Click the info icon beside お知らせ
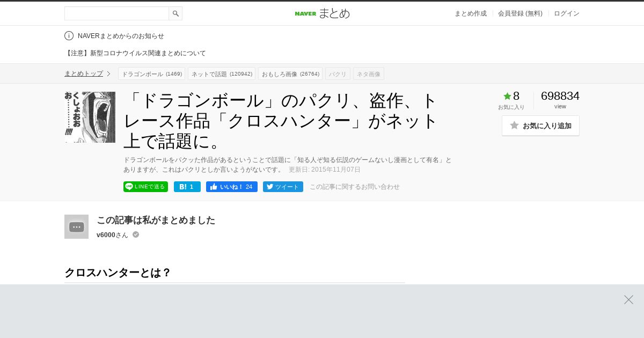 69,36
